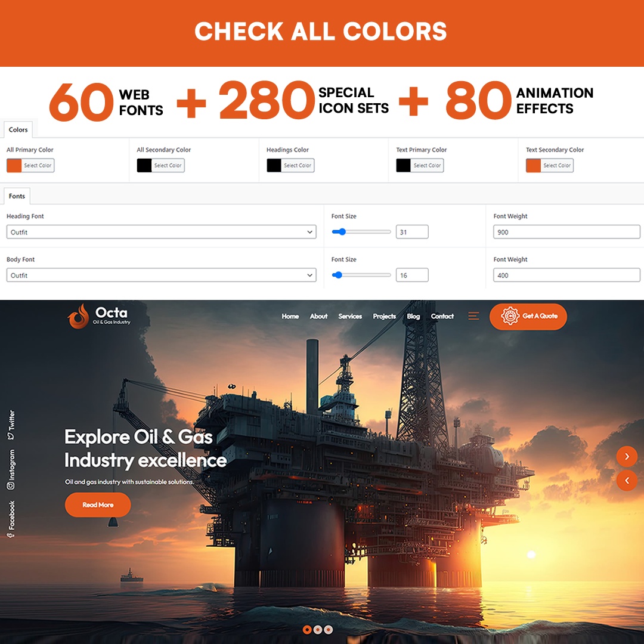This screenshot has height=644, width=644.
Task: Open the Services menu item
Action: [350, 316]
